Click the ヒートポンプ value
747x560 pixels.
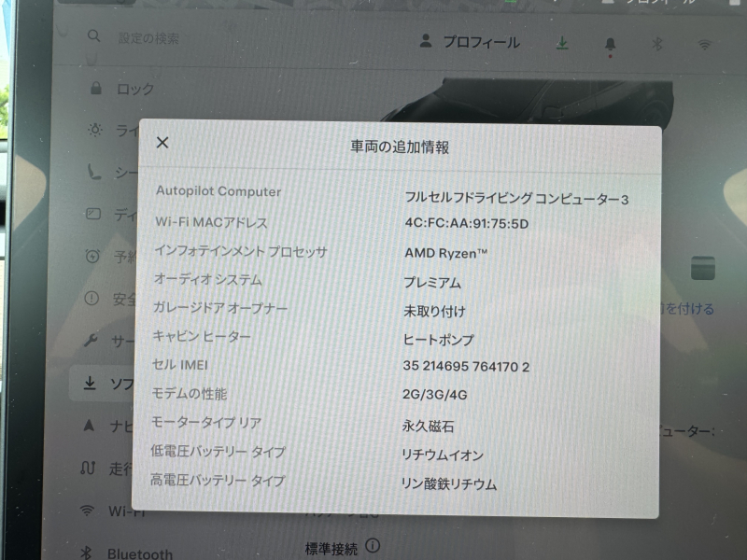tap(439, 340)
